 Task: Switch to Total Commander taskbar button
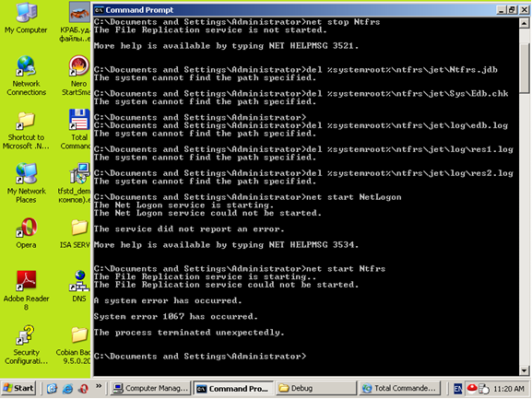coord(399,388)
